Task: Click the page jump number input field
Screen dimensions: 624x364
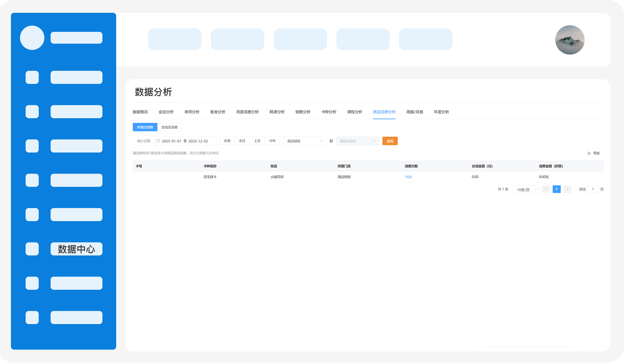Action: click(x=593, y=189)
